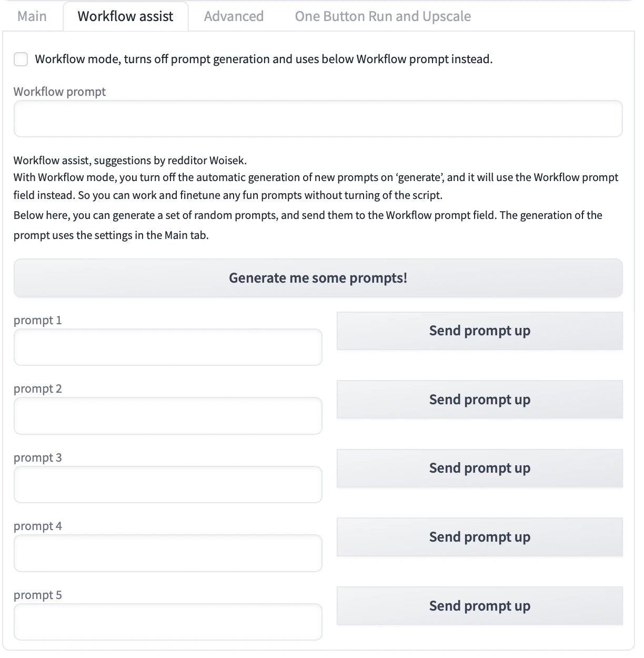Click inside the prompt 2 field
The width and height of the screenshot is (644, 658).
[168, 416]
